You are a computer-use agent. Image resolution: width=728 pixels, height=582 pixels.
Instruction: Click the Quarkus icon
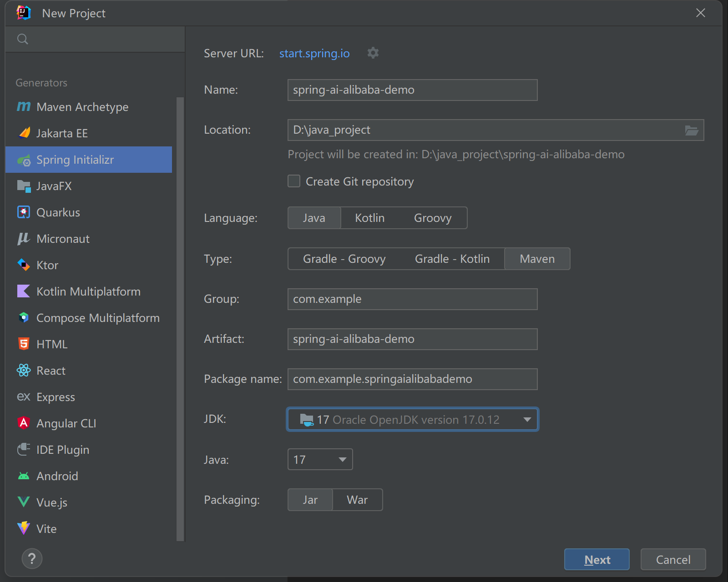point(24,212)
